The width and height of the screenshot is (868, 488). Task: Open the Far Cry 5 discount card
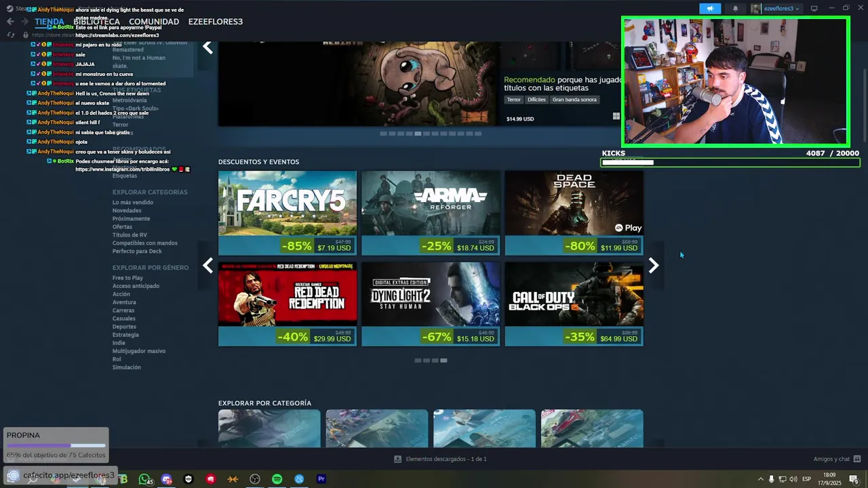[x=288, y=213]
